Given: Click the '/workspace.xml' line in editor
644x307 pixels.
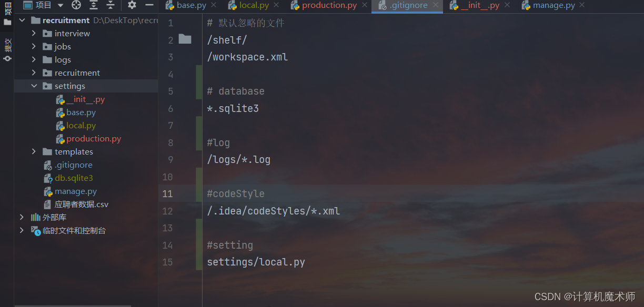Looking at the screenshot, I should click(x=247, y=57).
